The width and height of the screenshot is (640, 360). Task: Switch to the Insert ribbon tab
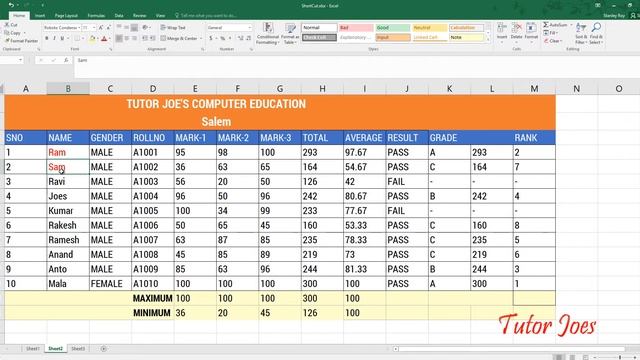click(x=40, y=16)
